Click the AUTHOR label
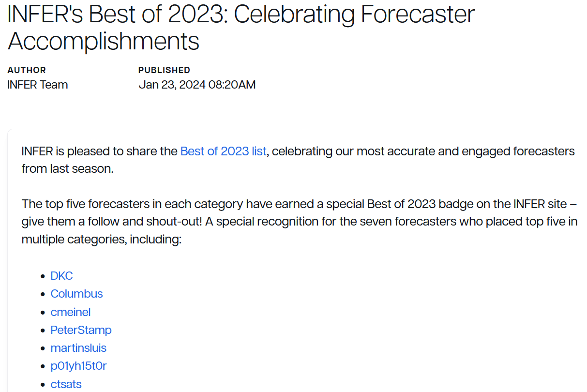Viewport: 587px width, 392px height. [x=27, y=70]
